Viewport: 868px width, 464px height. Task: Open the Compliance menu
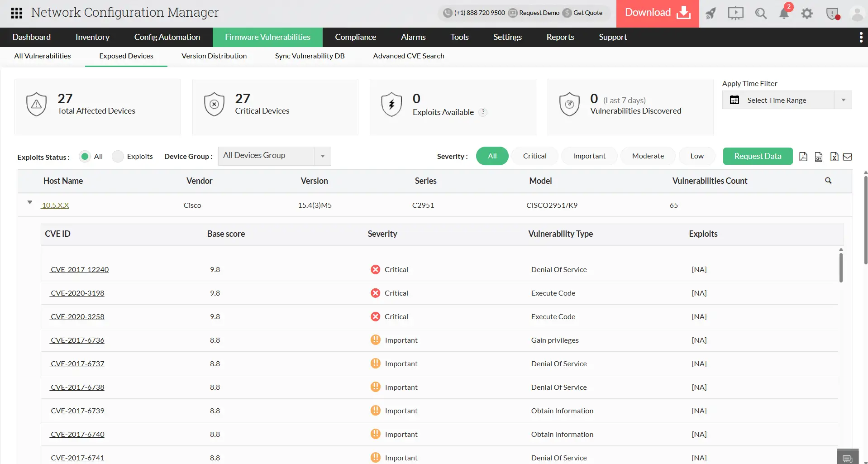(x=355, y=37)
